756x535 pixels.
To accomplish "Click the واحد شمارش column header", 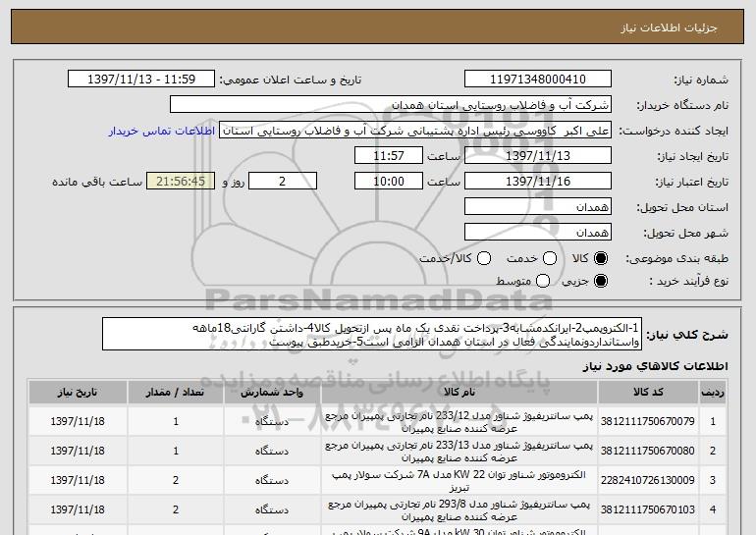I will point(272,393).
